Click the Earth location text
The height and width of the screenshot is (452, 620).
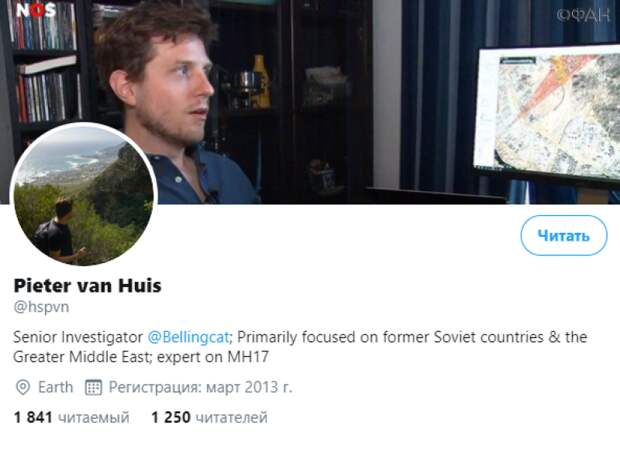click(x=56, y=387)
